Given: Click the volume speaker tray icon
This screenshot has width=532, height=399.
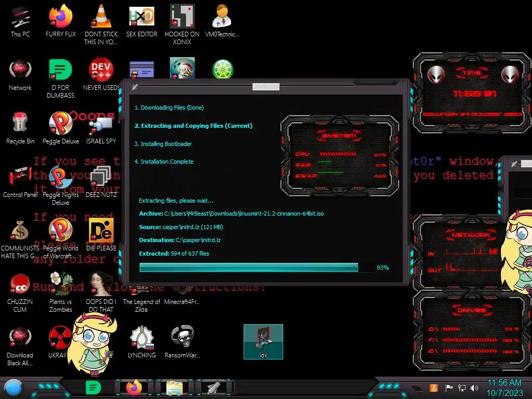Looking at the screenshot, I should pos(474,388).
